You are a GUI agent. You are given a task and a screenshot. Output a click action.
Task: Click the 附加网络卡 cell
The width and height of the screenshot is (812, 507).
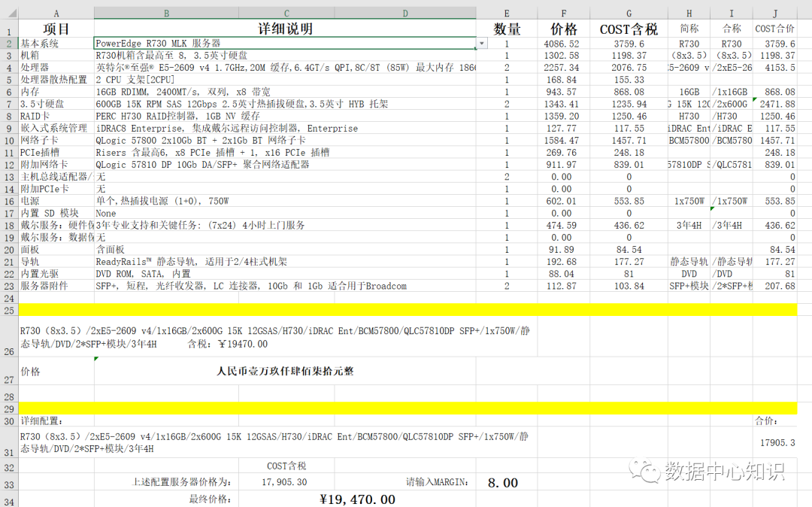click(x=56, y=165)
